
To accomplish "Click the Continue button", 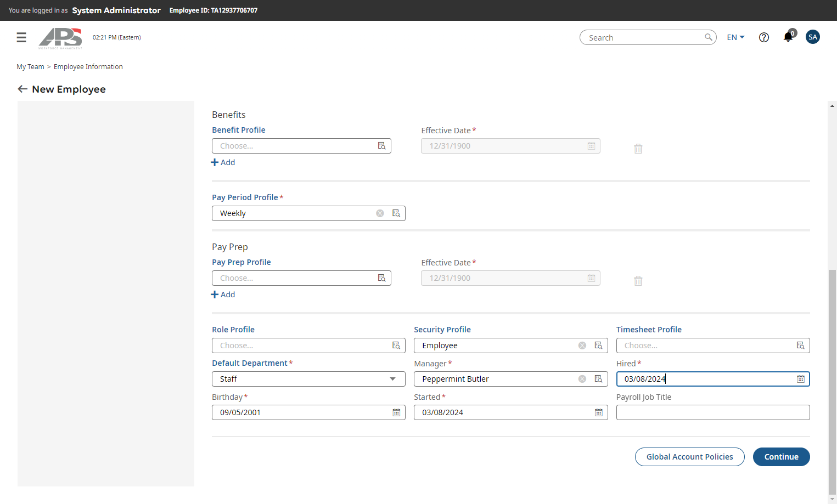I will [x=781, y=457].
